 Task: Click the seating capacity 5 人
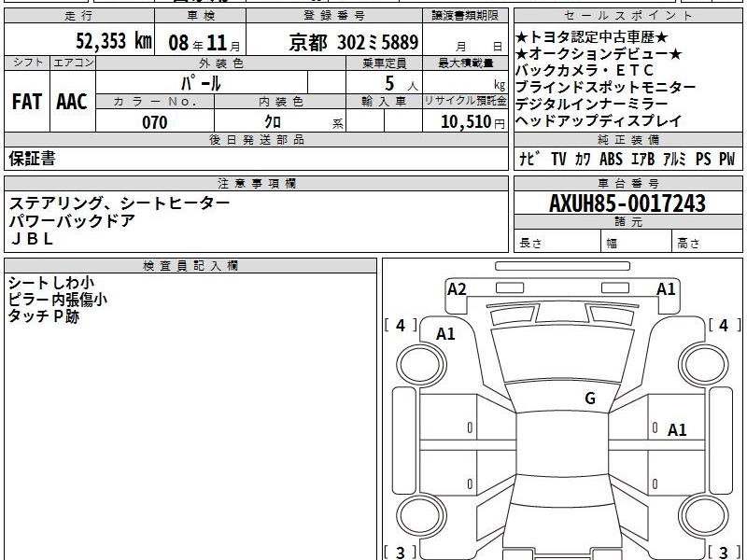401,84
